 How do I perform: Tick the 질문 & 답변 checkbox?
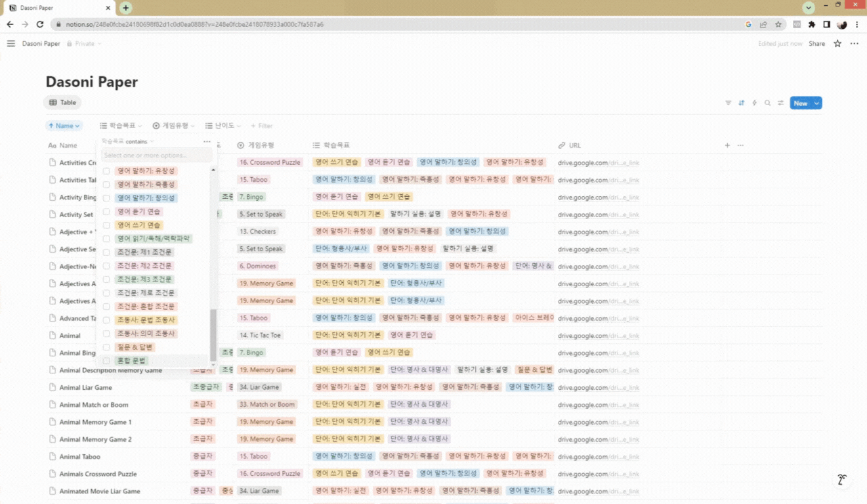pos(106,347)
